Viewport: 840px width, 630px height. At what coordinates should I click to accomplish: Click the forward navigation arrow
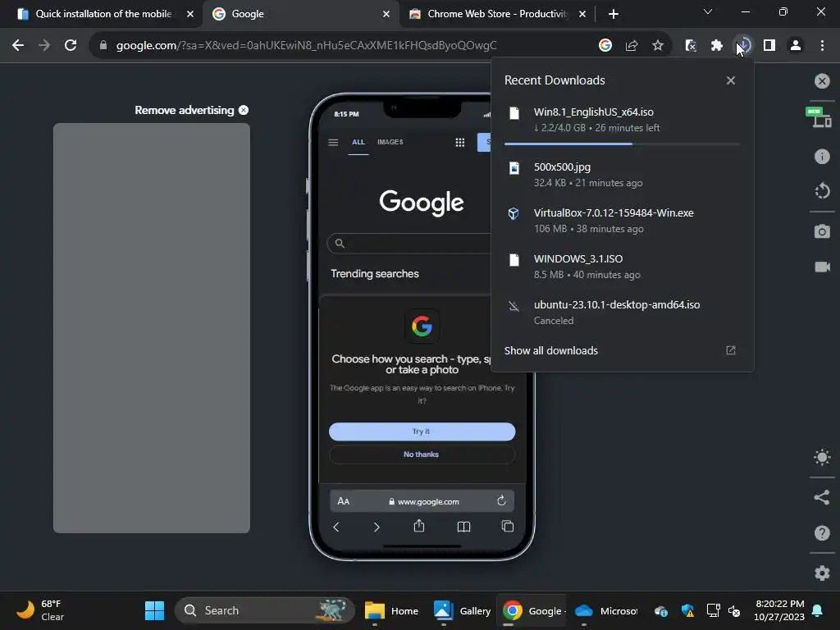point(44,46)
